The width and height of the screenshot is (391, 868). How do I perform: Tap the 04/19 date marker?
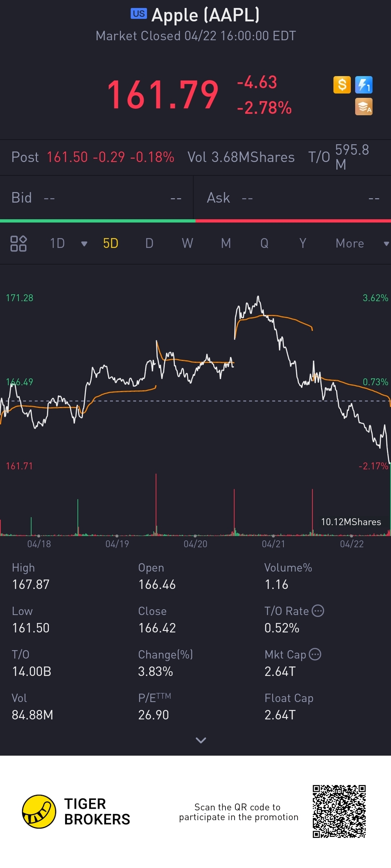(117, 544)
